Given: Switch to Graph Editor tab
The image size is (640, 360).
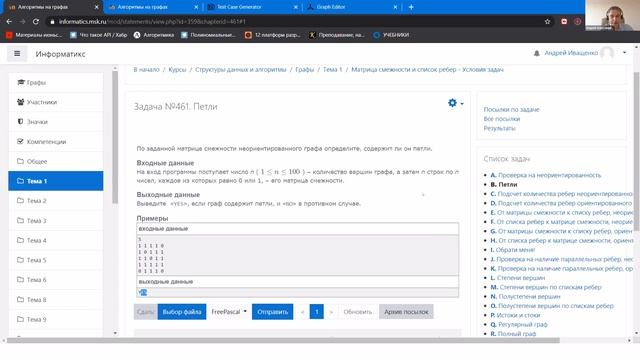Looking at the screenshot, I should click(331, 7).
